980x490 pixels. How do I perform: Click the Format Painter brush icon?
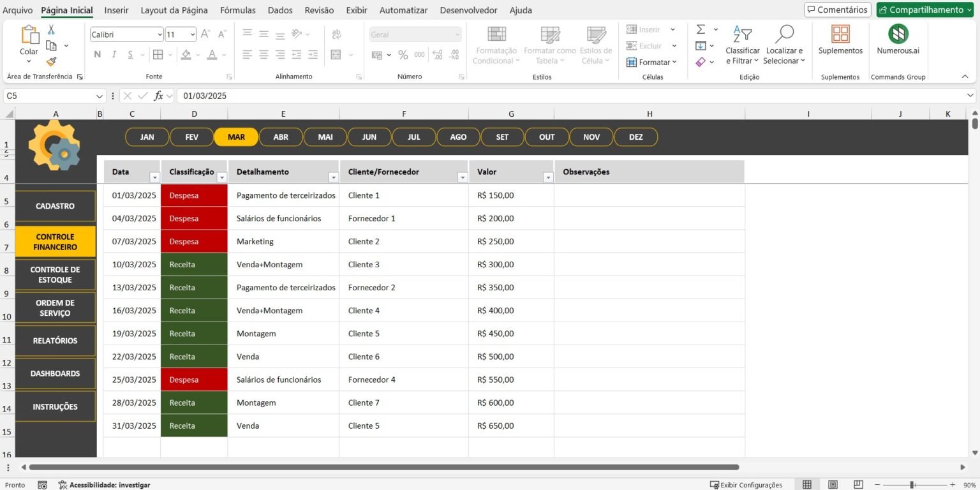click(x=51, y=61)
